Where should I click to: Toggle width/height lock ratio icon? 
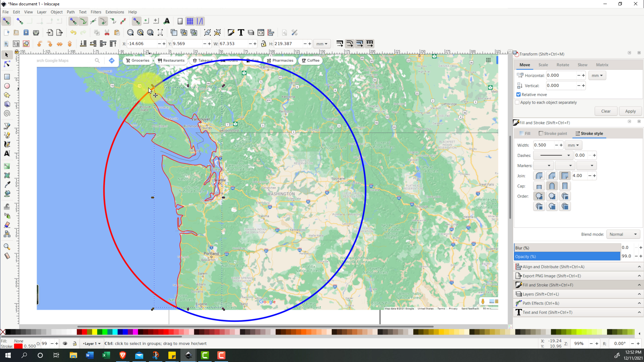pyautogui.click(x=264, y=44)
